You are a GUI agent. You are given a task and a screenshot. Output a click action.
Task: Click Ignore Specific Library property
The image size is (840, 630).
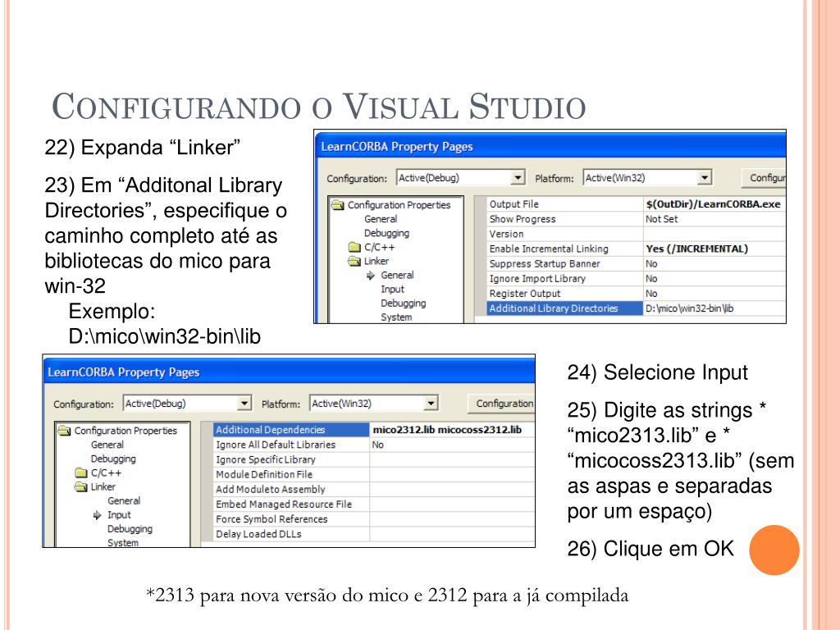coord(291,459)
